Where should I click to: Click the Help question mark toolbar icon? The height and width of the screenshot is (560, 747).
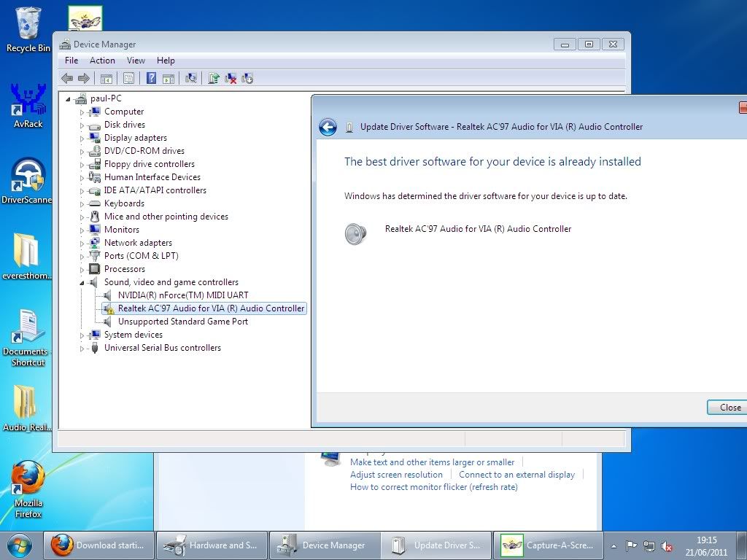(x=152, y=78)
